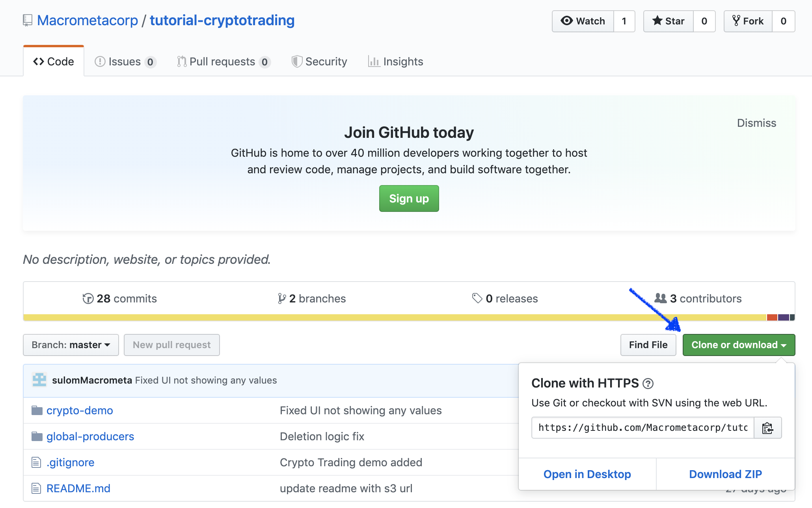Star this repository
This screenshot has height=508, width=812.
click(669, 21)
